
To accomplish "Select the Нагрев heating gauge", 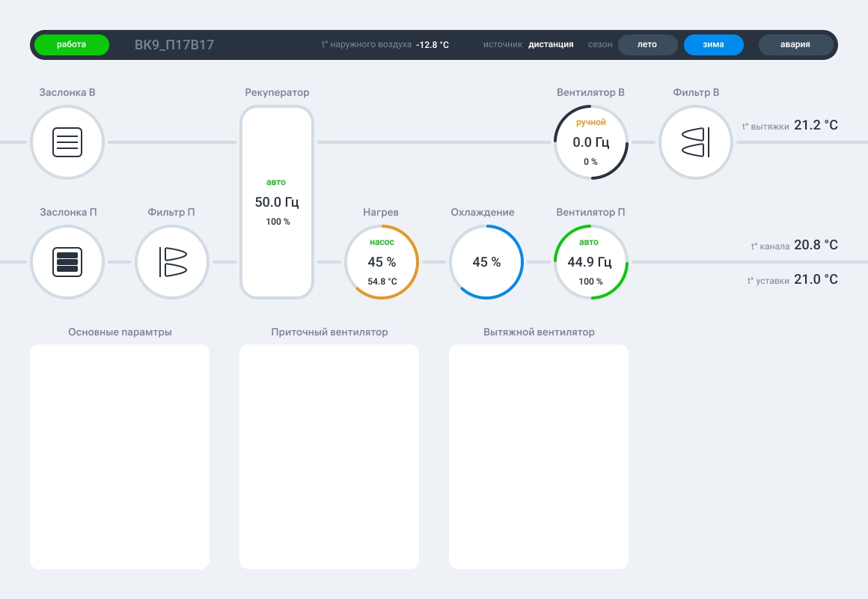I will click(x=382, y=262).
